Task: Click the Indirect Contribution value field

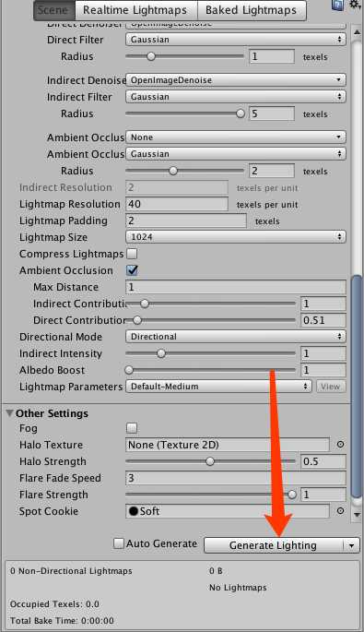Action: 323,304
